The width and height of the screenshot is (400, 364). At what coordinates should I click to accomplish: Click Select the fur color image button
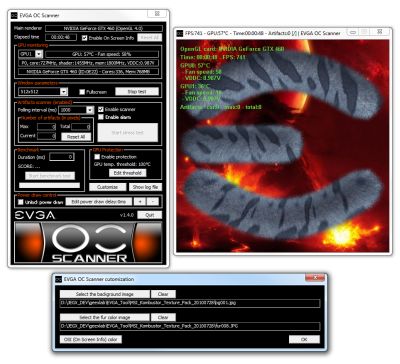pos(105,317)
